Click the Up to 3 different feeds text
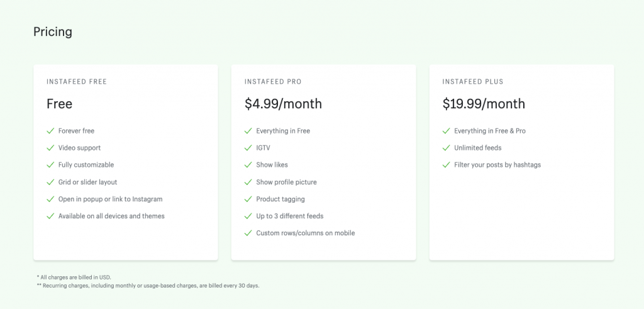This screenshot has height=309, width=644. pyautogui.click(x=290, y=216)
